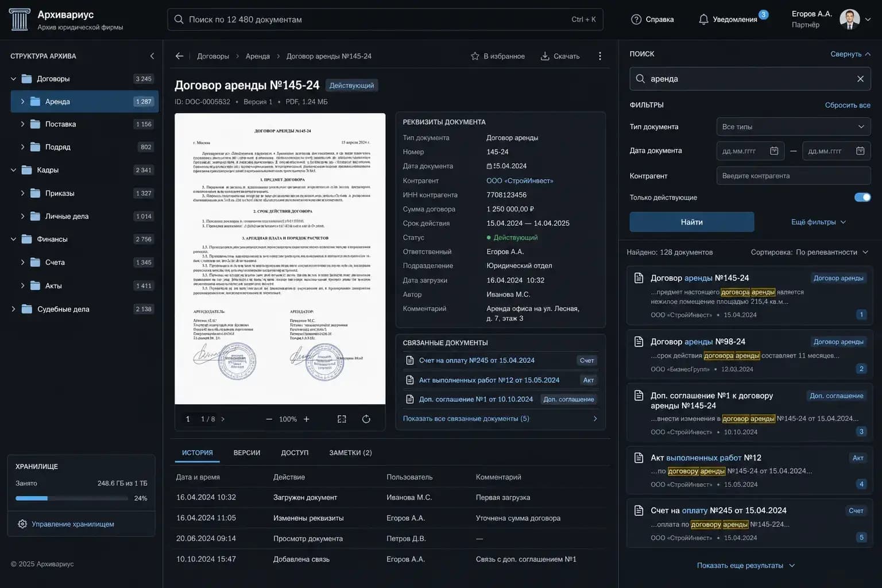Viewport: 882px width, 588px height.
Task: Expand the Поставка folder
Action: pos(22,124)
